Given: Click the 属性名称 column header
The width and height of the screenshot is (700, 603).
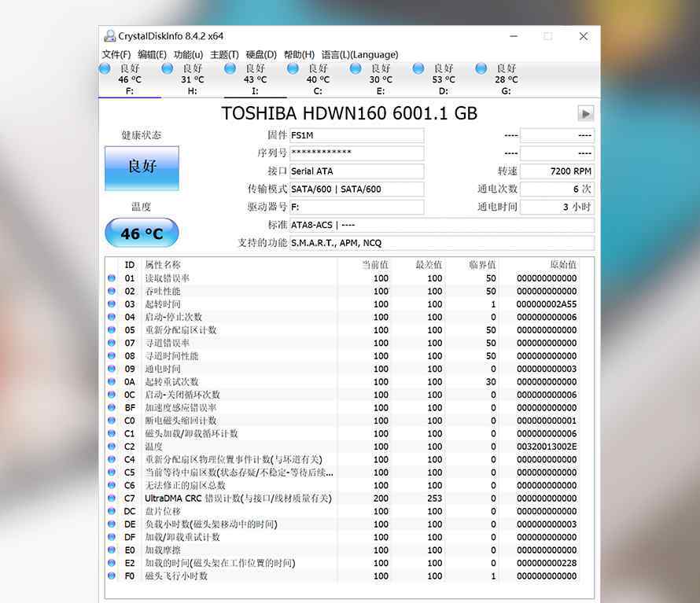Looking at the screenshot, I should tap(163, 265).
